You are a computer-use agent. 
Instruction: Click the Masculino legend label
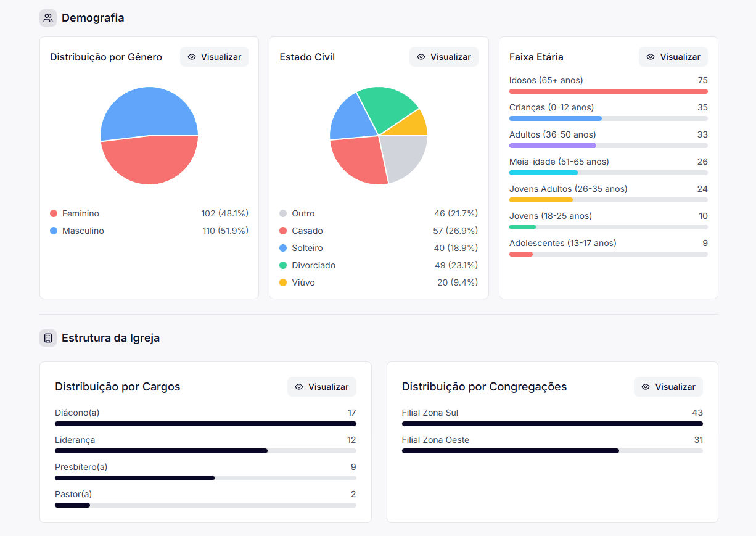click(83, 231)
